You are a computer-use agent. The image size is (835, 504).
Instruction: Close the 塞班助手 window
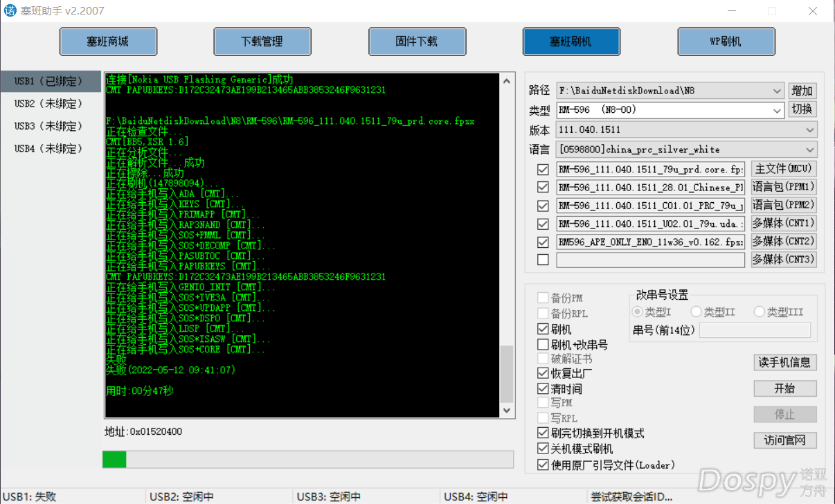point(813,10)
